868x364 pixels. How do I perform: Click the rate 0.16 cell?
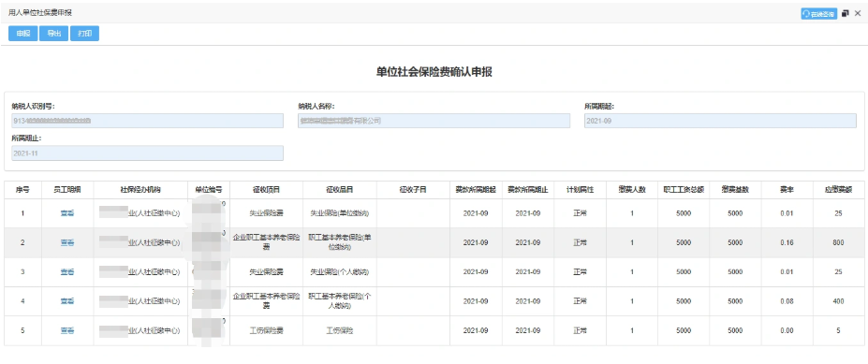pos(787,242)
